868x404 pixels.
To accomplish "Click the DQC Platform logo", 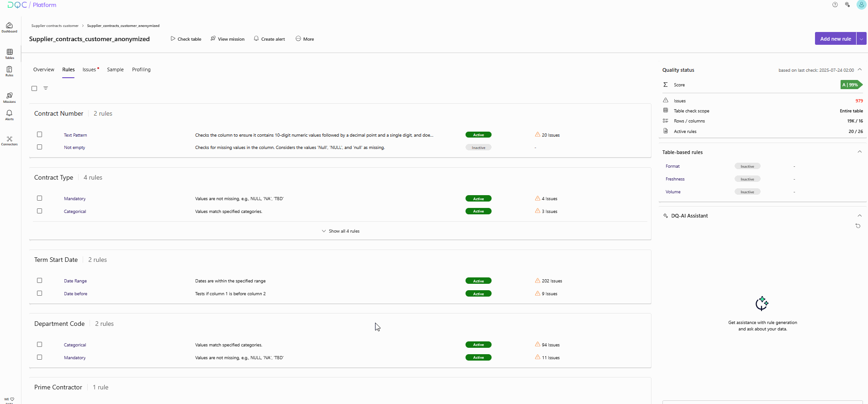I will click(32, 5).
